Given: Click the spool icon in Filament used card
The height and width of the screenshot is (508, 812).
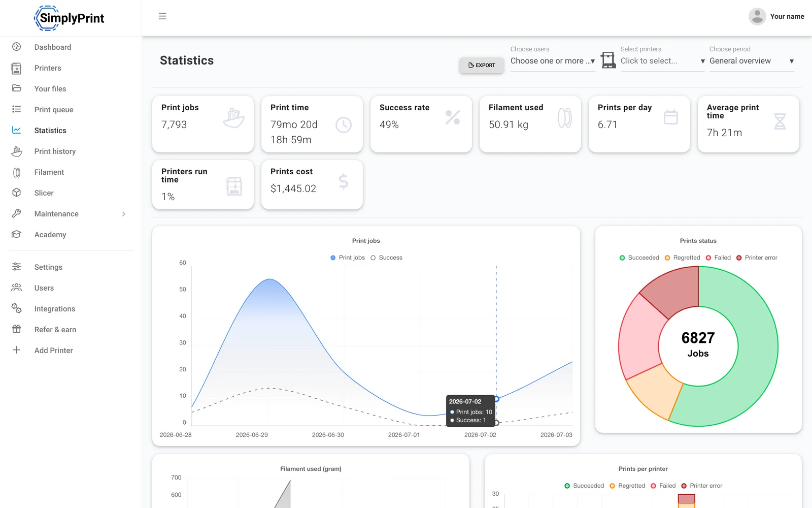Looking at the screenshot, I should tap(565, 118).
